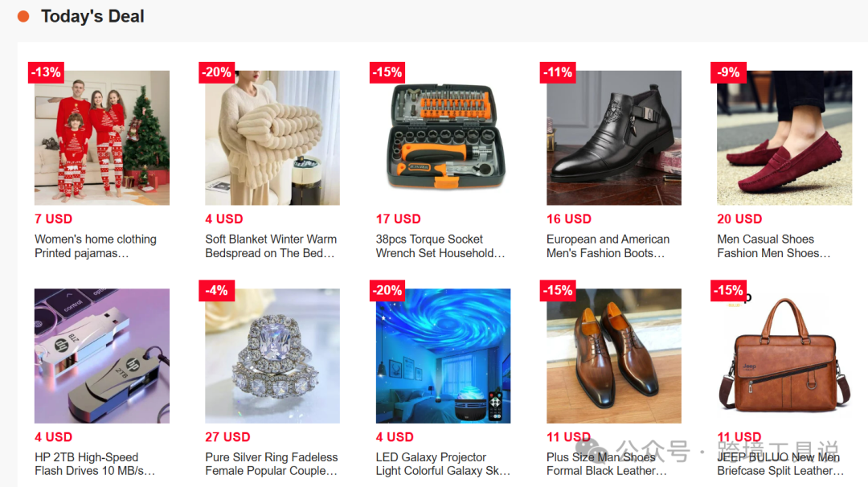
Task: Click the Pure Silver Ring Fadeless title
Action: 272,464
